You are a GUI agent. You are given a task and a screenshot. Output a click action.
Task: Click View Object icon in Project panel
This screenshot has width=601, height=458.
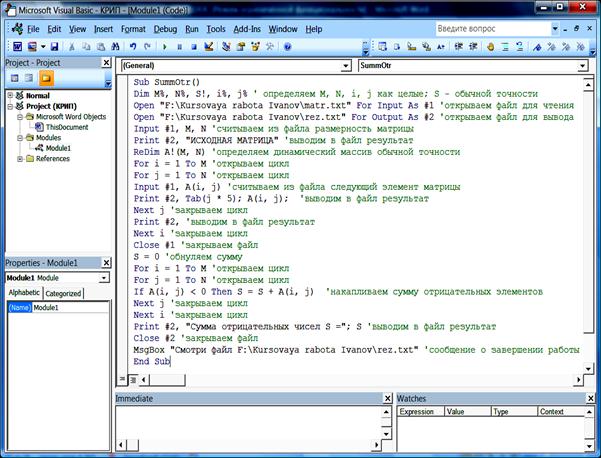tap(28, 78)
